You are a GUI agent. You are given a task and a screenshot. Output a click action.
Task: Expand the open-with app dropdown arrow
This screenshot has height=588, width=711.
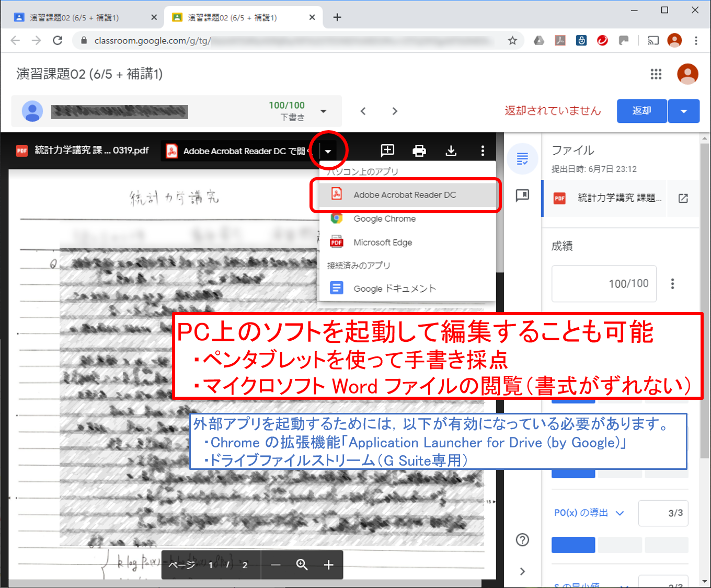[328, 151]
